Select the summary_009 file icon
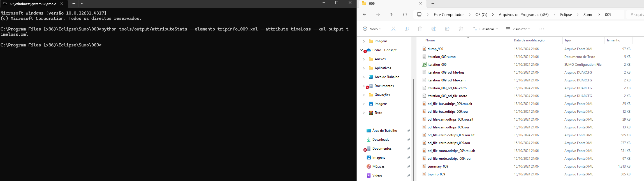Image resolution: width=644 pixels, height=181 pixels. point(424,166)
